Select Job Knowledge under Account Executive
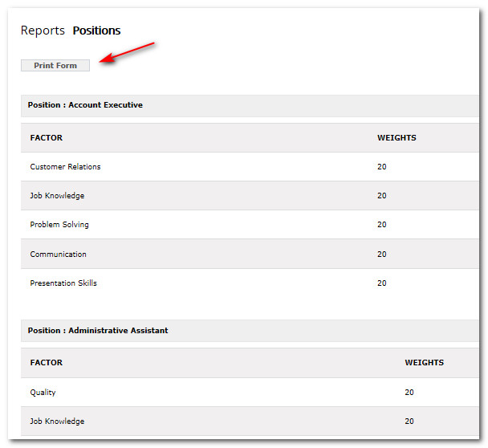The image size is (488, 448). [x=57, y=196]
